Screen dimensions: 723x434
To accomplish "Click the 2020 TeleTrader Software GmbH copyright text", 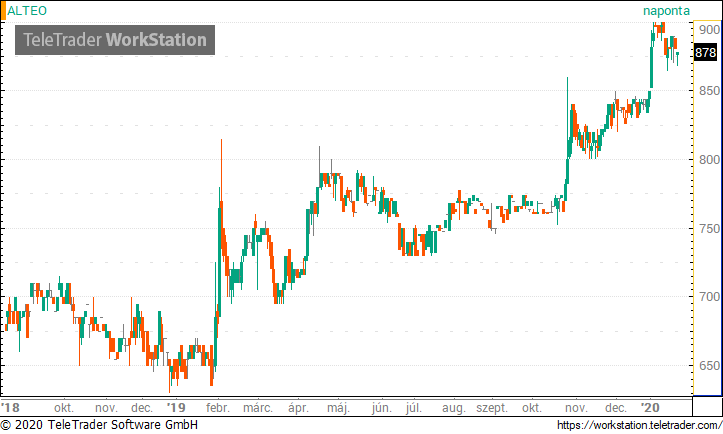I will [99, 424].
